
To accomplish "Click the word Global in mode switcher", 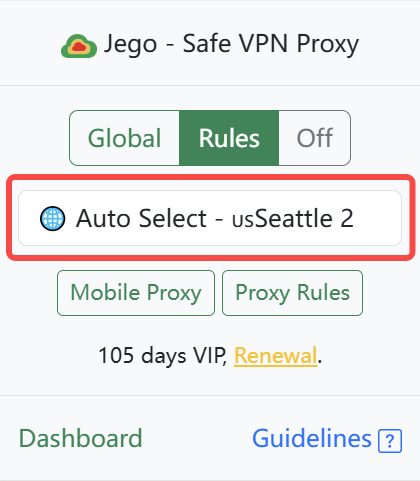I will click(124, 138).
